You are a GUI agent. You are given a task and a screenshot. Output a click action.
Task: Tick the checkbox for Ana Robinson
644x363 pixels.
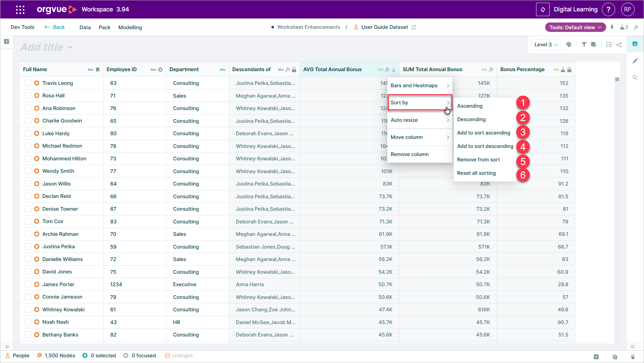click(28, 108)
